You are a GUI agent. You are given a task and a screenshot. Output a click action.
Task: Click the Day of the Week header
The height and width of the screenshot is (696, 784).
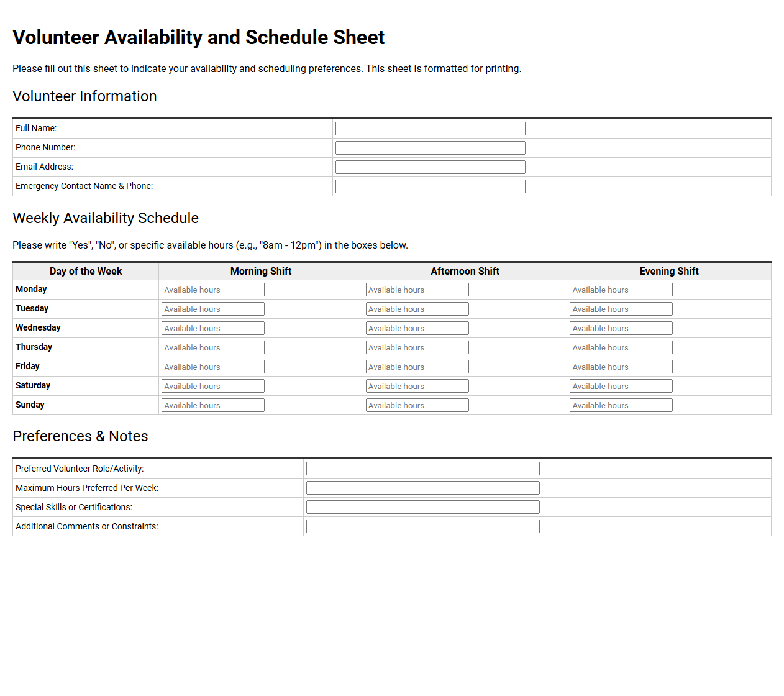tap(86, 271)
